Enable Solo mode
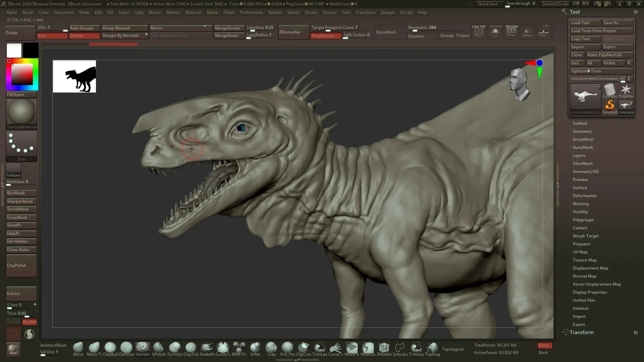Image resolution: width=644 pixels, height=362 pixels. click(x=495, y=32)
